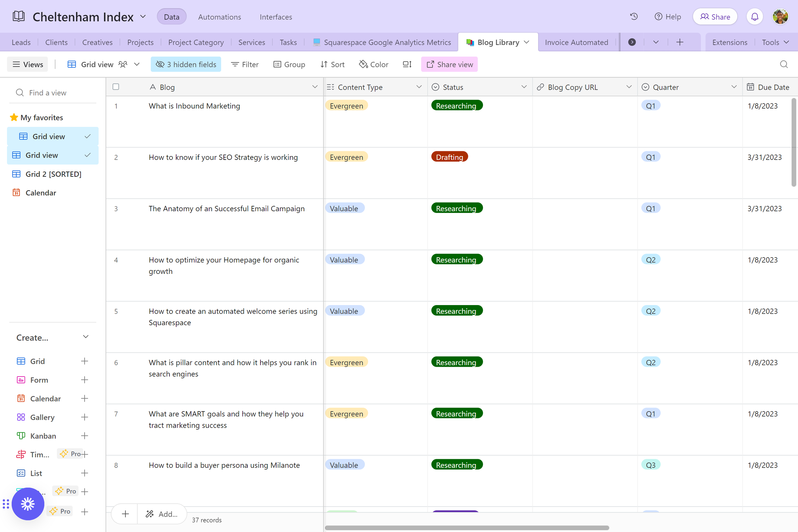Create a new Gallery view

[85, 417]
